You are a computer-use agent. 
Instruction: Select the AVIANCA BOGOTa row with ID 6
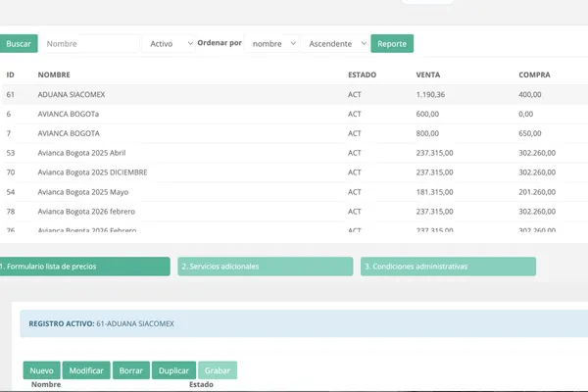[x=294, y=114]
